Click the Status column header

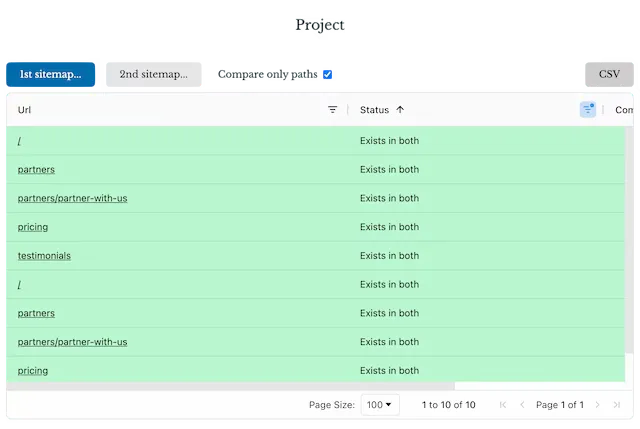point(374,110)
